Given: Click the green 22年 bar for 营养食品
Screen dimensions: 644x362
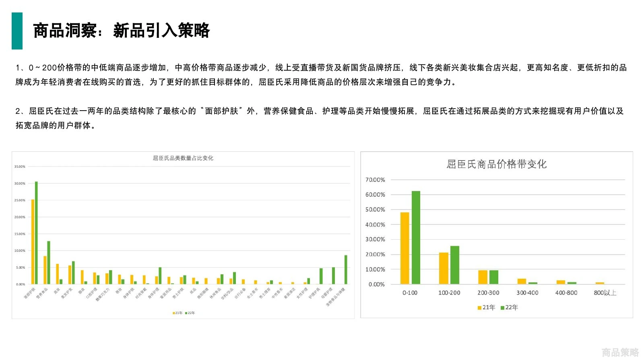Looking at the screenshot, I should [49, 263].
